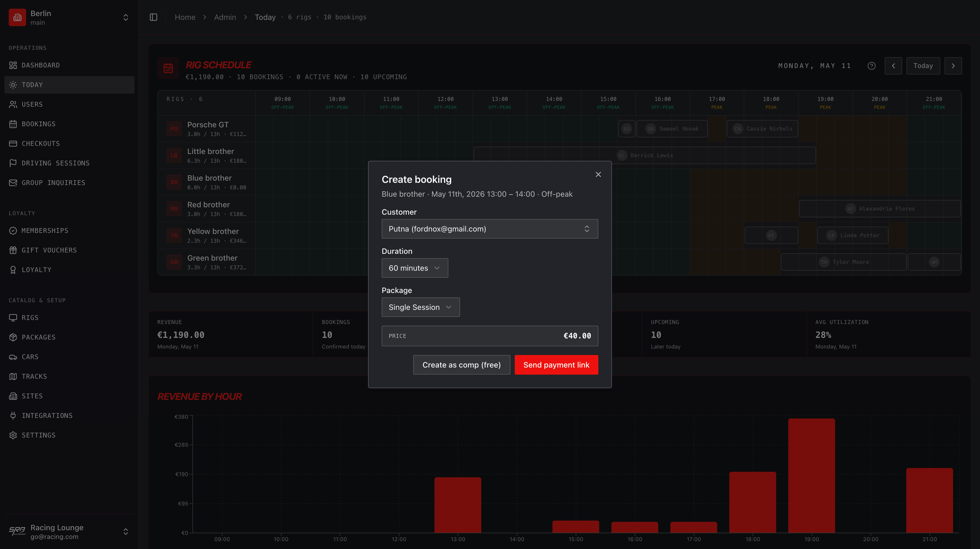Viewport: 980px width, 549px height.
Task: Select the Blue brother rig row
Action: (x=207, y=182)
